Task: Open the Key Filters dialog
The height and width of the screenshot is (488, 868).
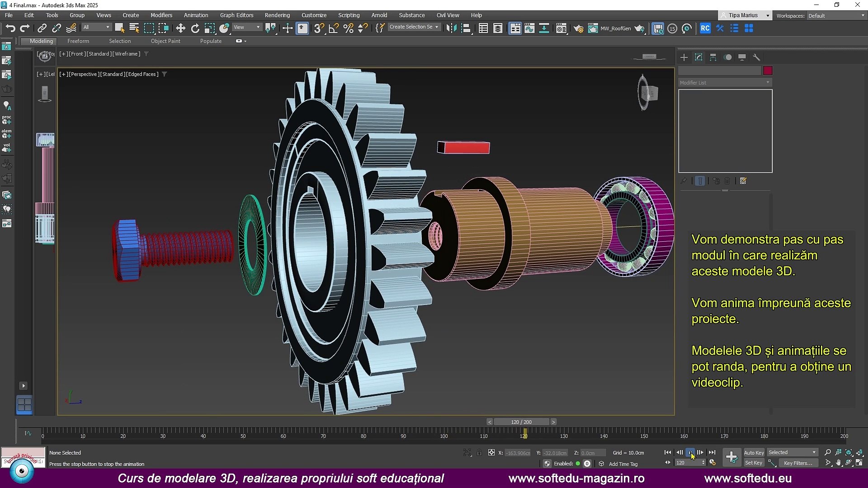Action: click(x=797, y=463)
